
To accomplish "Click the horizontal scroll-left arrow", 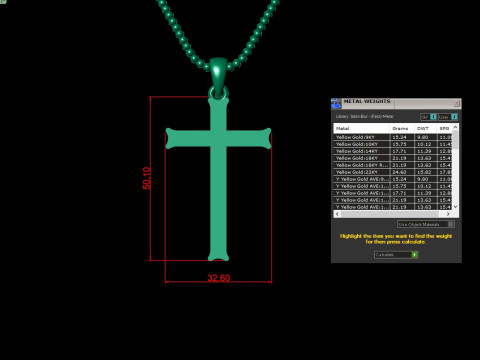I will click(337, 214).
